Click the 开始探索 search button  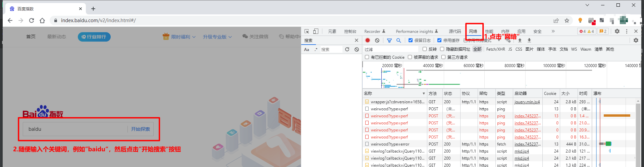141,129
